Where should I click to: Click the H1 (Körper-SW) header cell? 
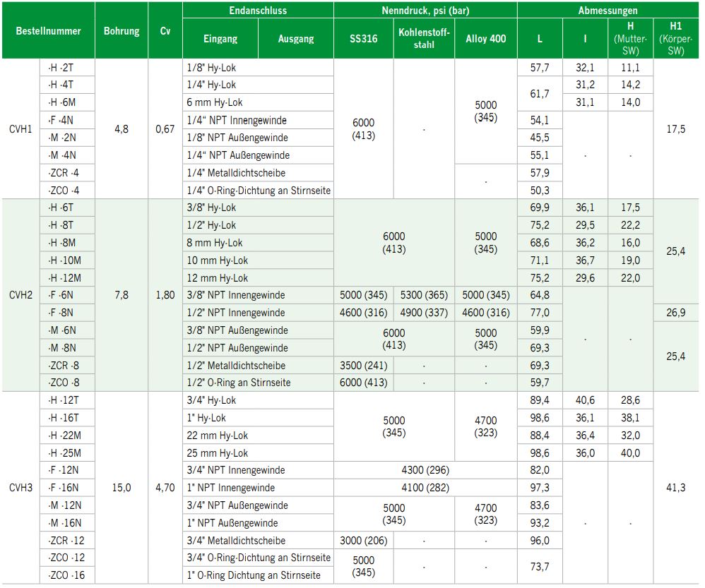tap(675, 39)
